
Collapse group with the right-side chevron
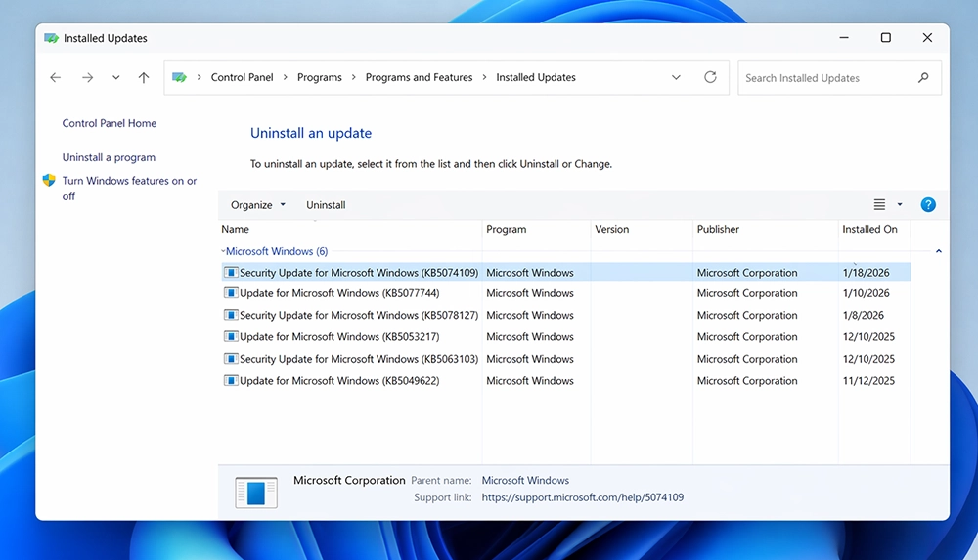tap(938, 251)
